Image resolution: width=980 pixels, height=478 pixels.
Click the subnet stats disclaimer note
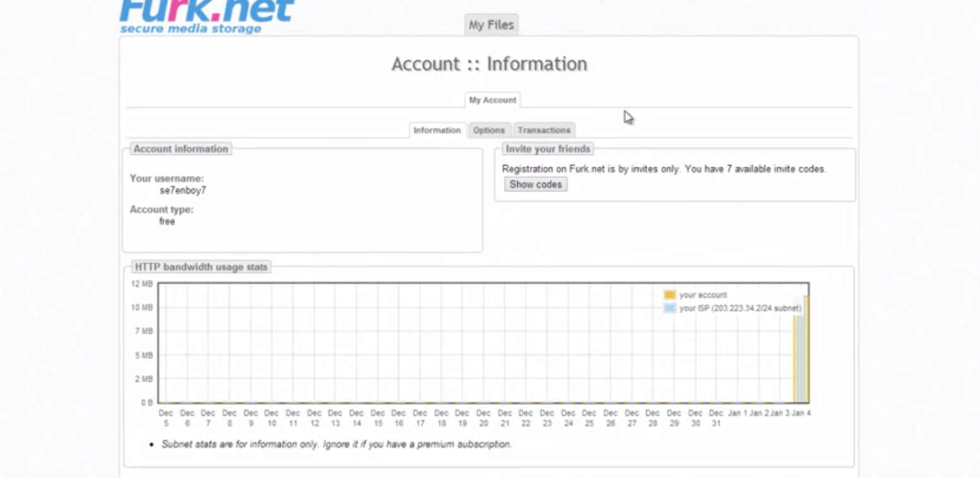tap(336, 444)
